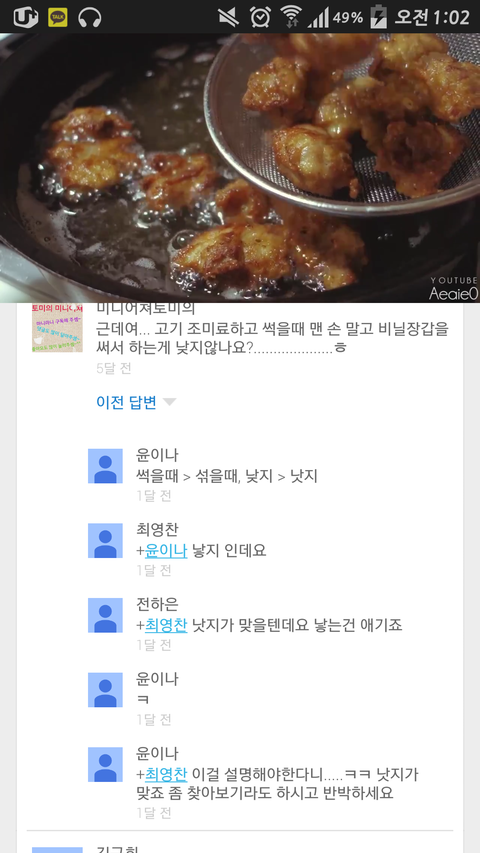The image size is (480, 853).
Task: Tap the mobile signal strength icon
Action: tap(318, 18)
